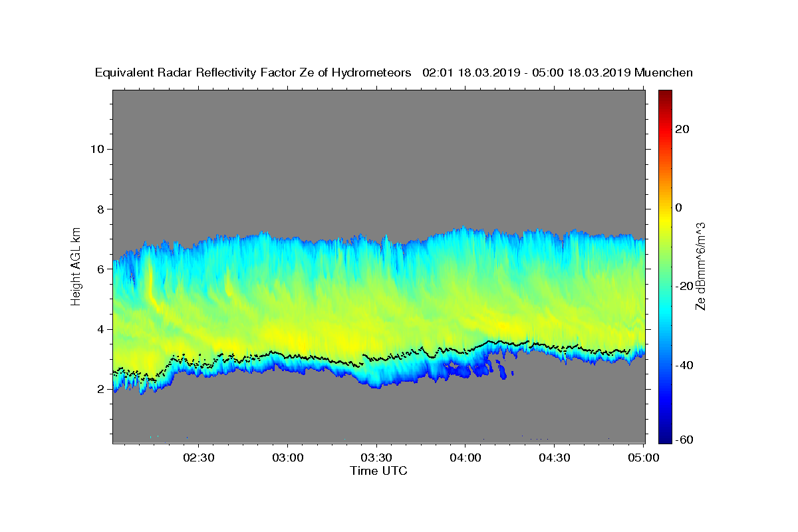This screenshot has width=798, height=532.
Task: Click the Height AGL km axis title
Action: (76, 265)
